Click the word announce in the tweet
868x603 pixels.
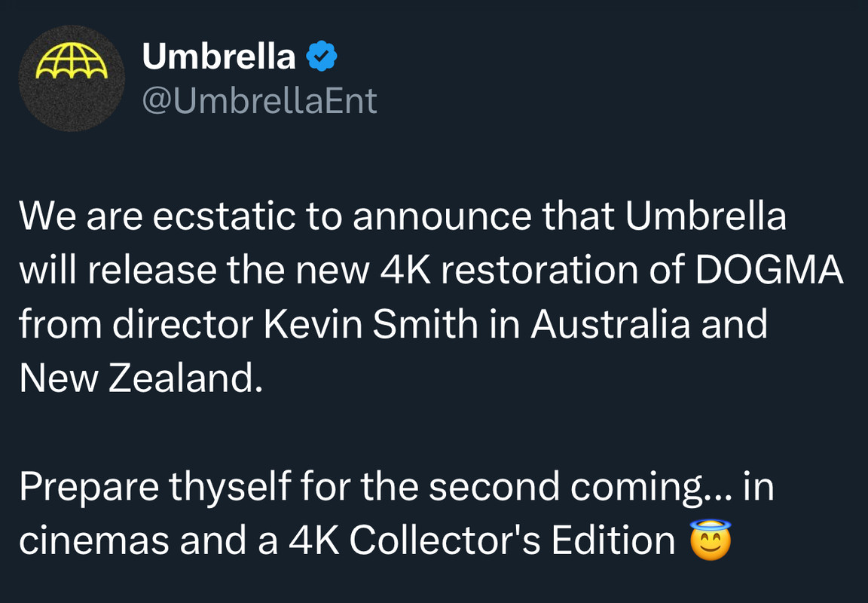(442, 216)
